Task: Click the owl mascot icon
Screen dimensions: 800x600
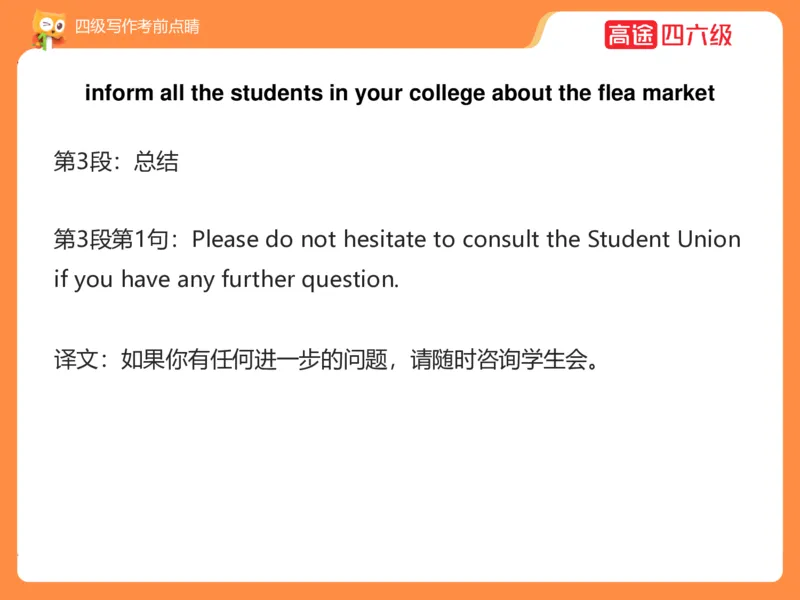Action: (47, 28)
